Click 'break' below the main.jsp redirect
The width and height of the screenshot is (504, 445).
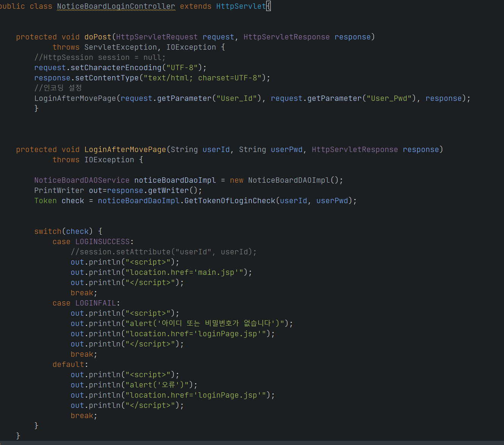[x=82, y=293]
